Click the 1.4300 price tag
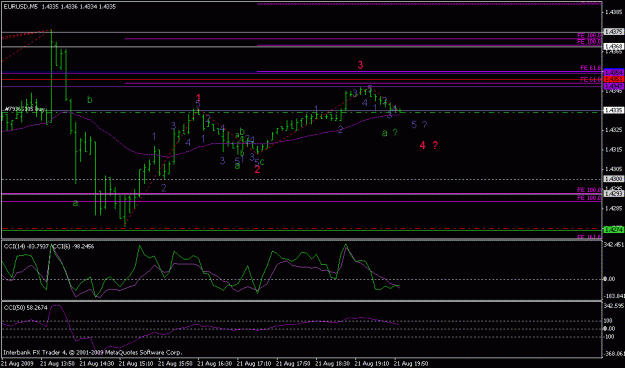 click(x=613, y=179)
